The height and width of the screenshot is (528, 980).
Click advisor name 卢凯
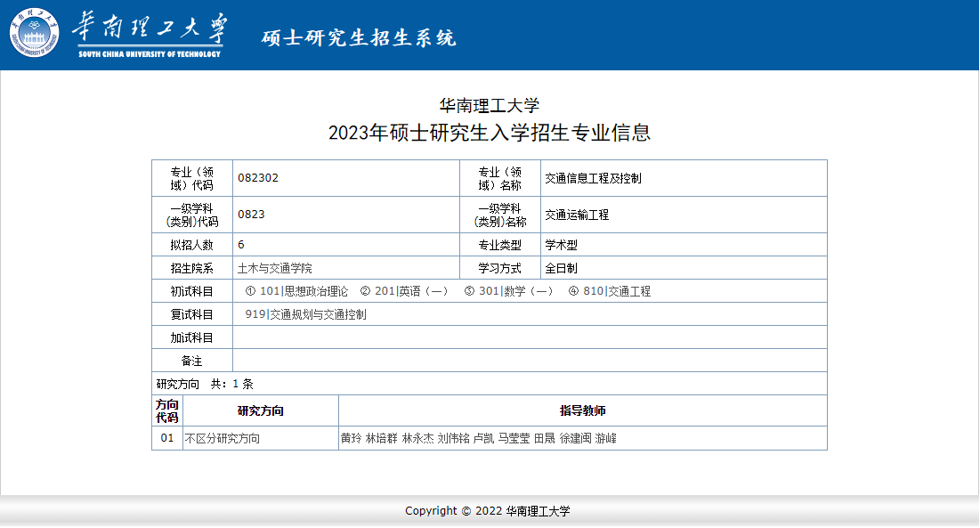pyautogui.click(x=483, y=439)
